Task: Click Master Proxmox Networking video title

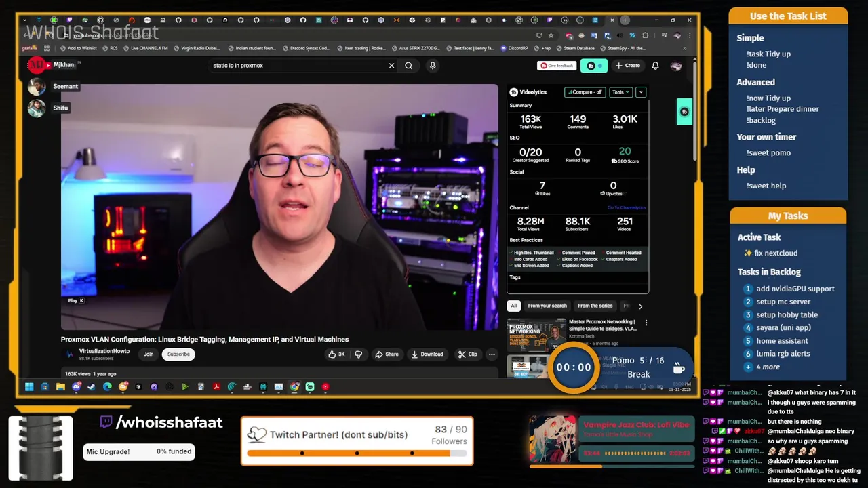Action: [x=602, y=325]
